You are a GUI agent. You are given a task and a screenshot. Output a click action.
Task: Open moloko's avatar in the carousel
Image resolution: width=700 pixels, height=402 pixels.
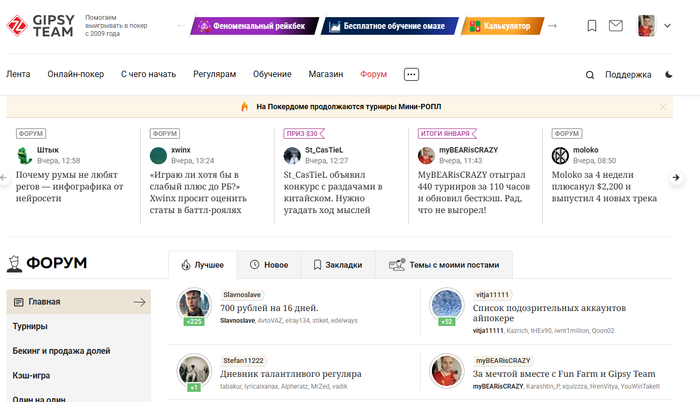click(560, 155)
